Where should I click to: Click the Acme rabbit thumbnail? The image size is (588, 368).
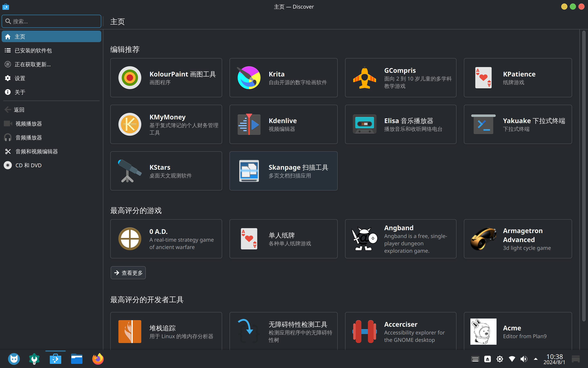click(483, 331)
